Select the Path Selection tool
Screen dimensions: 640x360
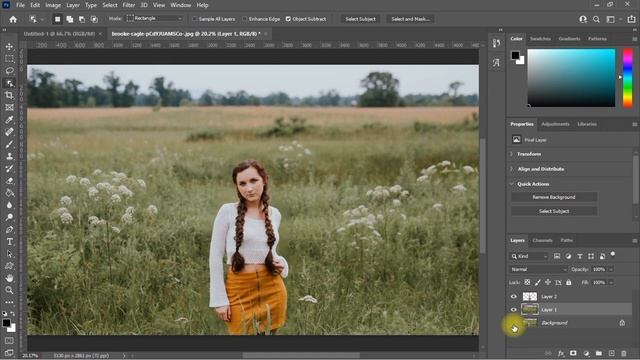coord(9,254)
